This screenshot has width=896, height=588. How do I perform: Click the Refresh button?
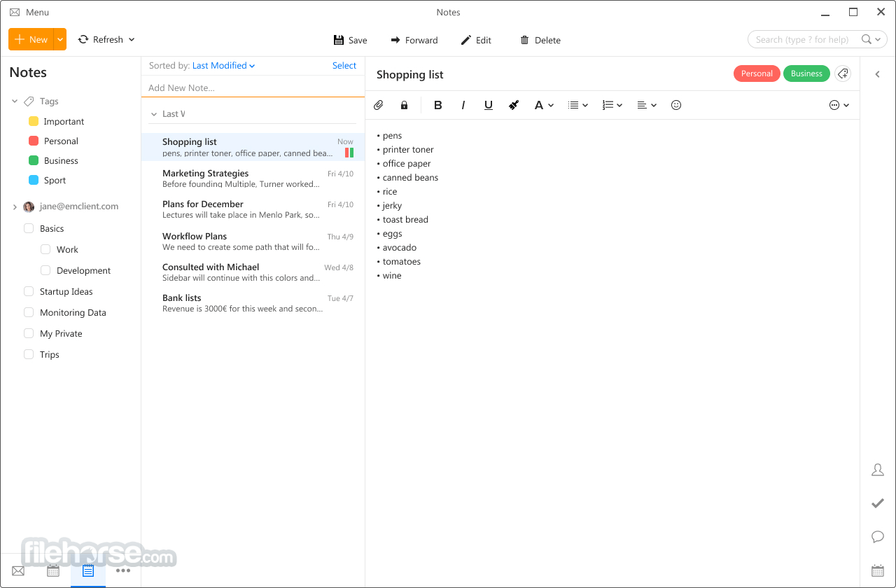(x=100, y=39)
